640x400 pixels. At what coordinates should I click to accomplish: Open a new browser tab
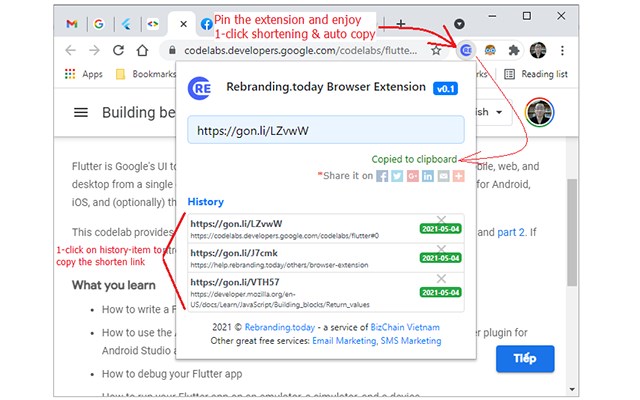(x=400, y=24)
